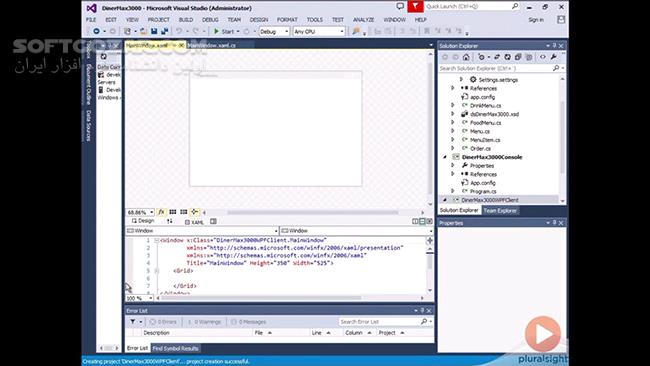Click the XAML view tab
Image resolution: width=650 pixels, height=366 pixels.
[194, 222]
